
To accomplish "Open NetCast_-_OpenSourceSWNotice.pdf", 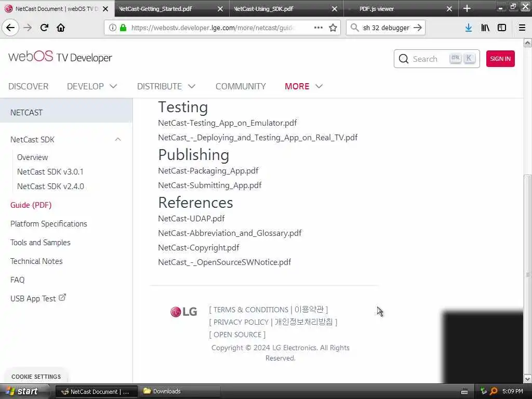I will [224, 262].
